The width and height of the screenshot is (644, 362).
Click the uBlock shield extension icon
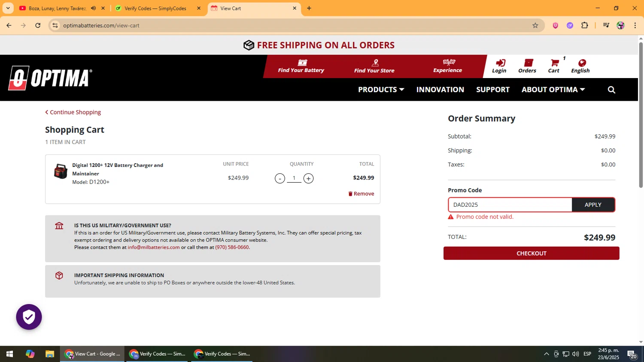tap(555, 25)
